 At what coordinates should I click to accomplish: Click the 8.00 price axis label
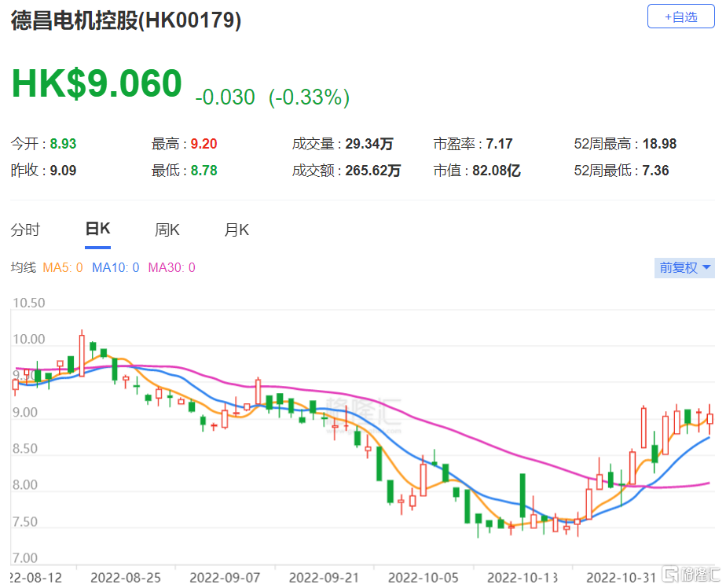[x=25, y=485]
